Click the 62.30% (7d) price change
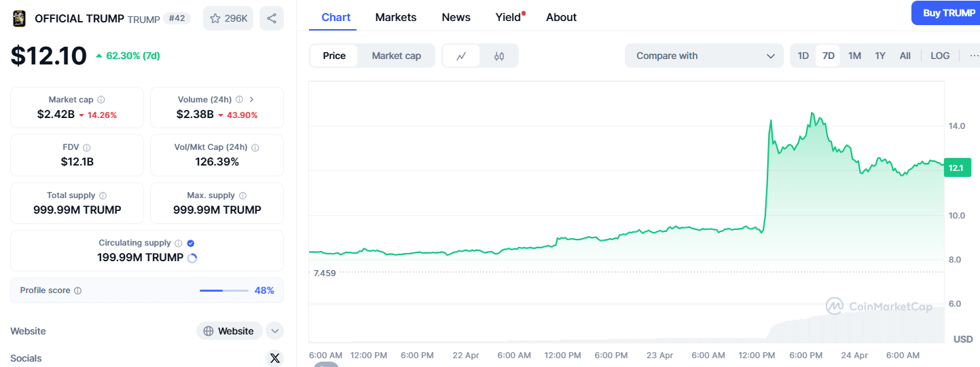 click(128, 56)
